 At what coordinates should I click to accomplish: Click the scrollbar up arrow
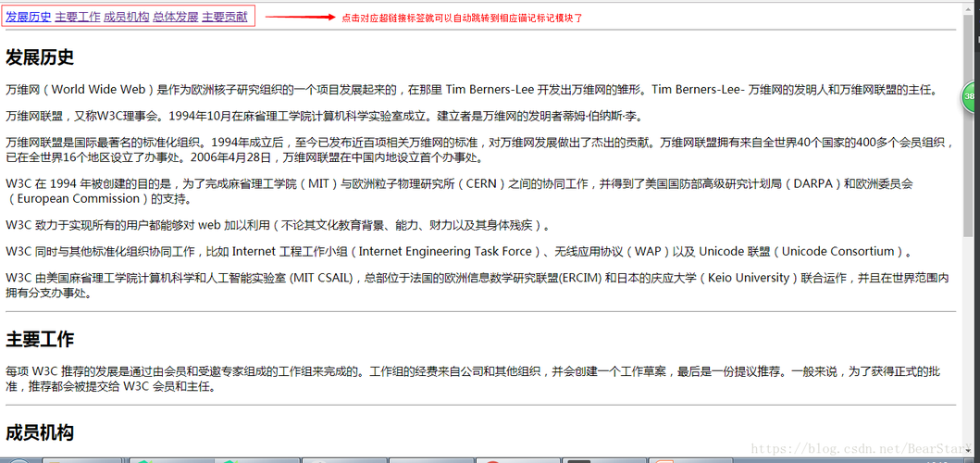[x=968, y=6]
